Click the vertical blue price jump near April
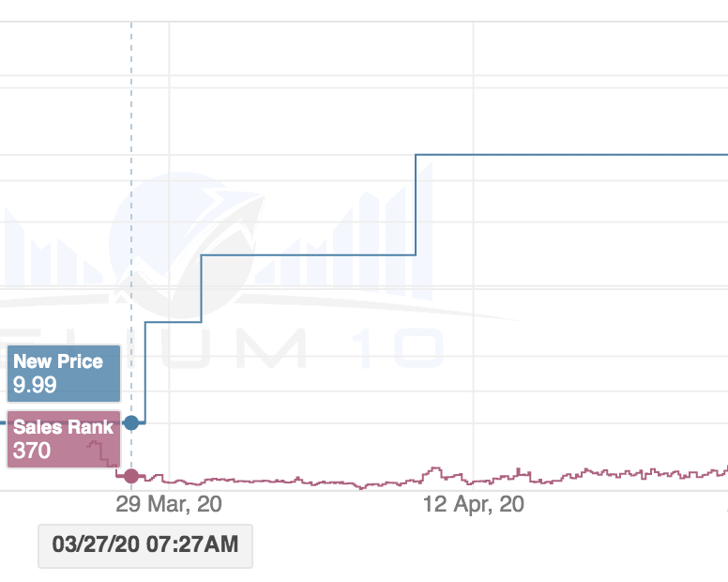The image size is (728, 582). [416, 205]
